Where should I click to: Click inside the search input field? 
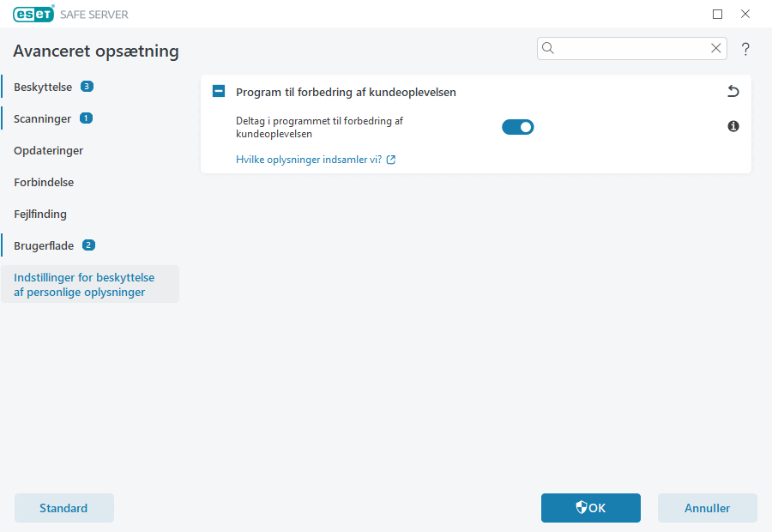(x=630, y=48)
